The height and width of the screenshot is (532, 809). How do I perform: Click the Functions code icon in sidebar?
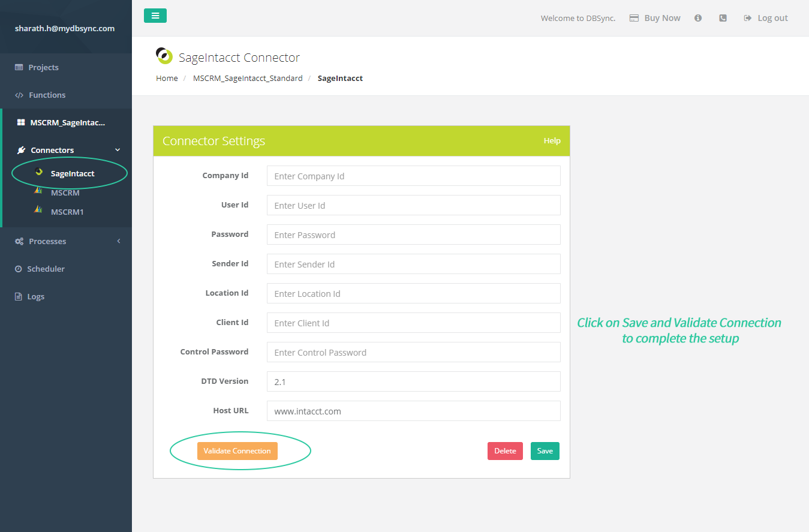pyautogui.click(x=19, y=95)
